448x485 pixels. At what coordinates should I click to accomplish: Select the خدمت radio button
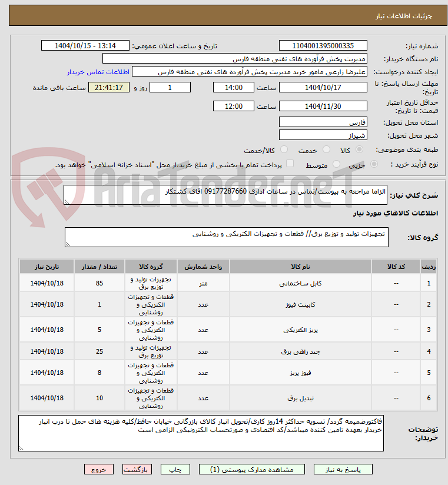(x=326, y=150)
